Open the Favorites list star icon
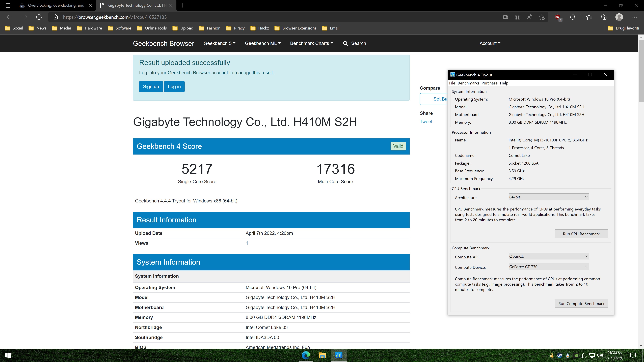 coord(589,17)
